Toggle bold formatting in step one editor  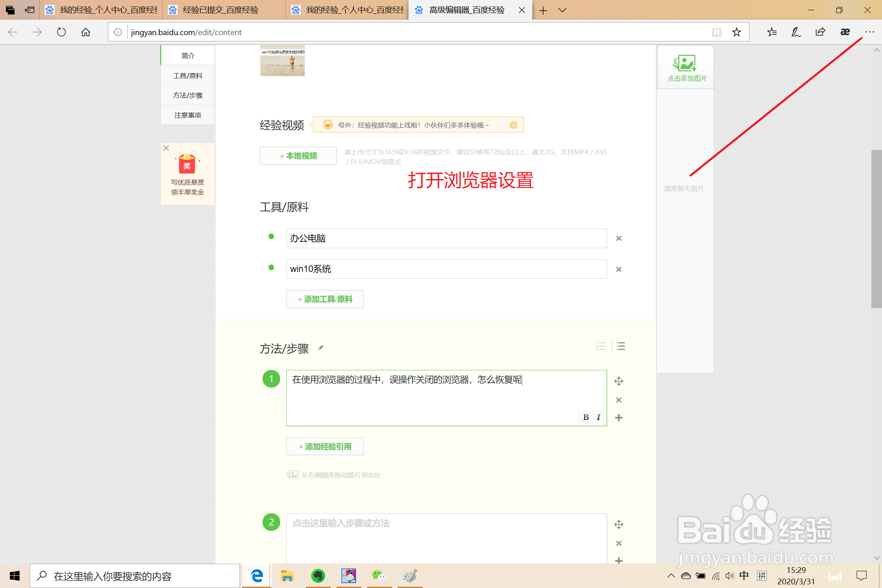tap(586, 417)
